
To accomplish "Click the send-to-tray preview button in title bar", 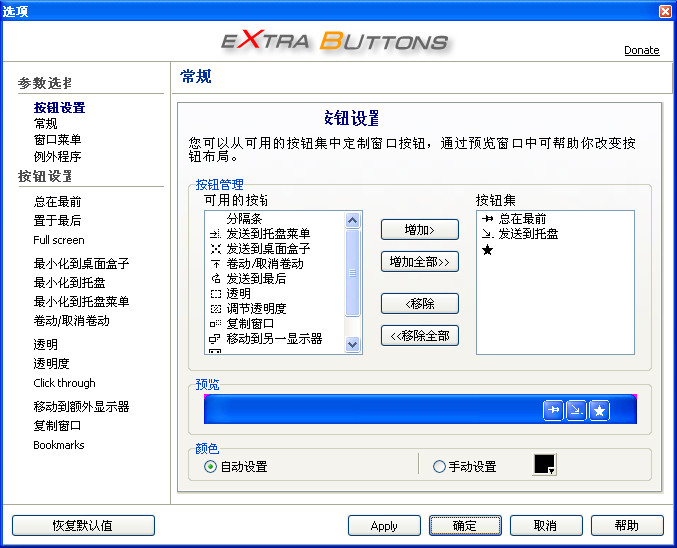I will [x=576, y=410].
